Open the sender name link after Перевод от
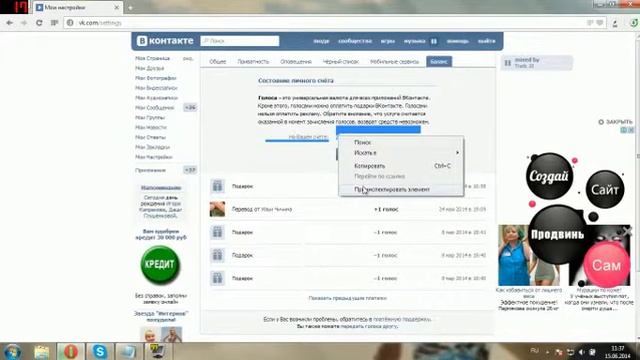This screenshot has height=360, width=640. click(276, 209)
